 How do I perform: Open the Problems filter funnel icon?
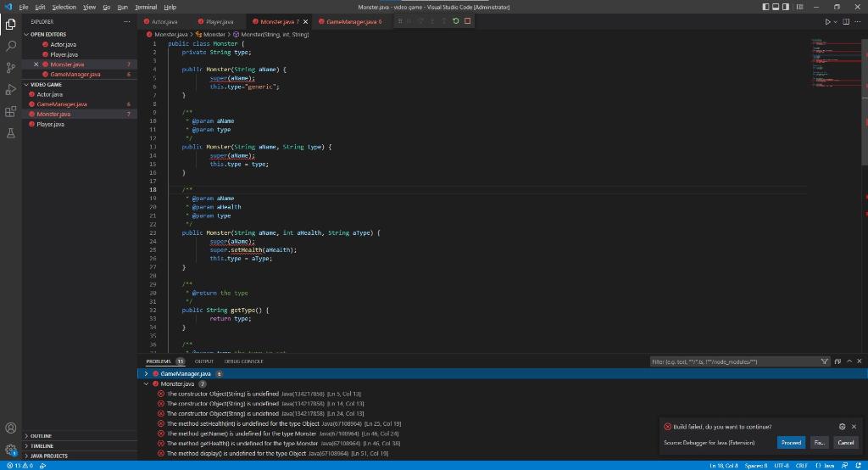point(824,361)
